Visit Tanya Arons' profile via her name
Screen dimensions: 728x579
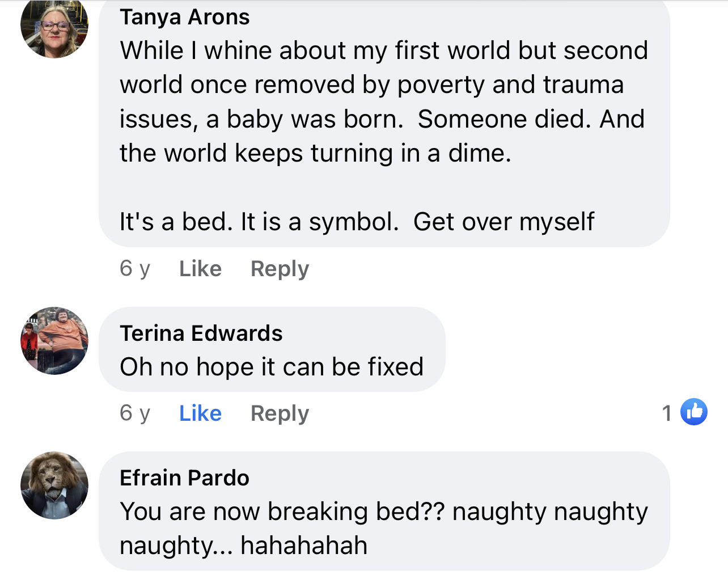pyautogui.click(x=184, y=18)
